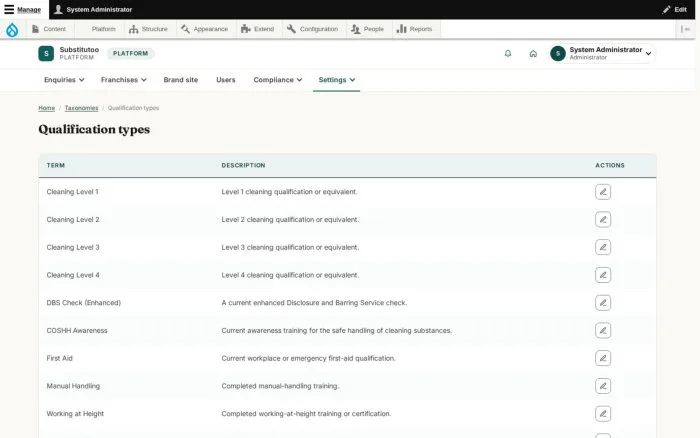Click the toolbar orientation toggle icon

pos(685,29)
